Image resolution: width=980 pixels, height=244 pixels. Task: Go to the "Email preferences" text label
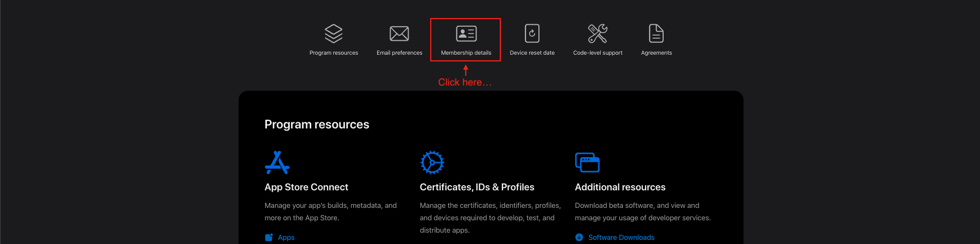click(x=399, y=53)
